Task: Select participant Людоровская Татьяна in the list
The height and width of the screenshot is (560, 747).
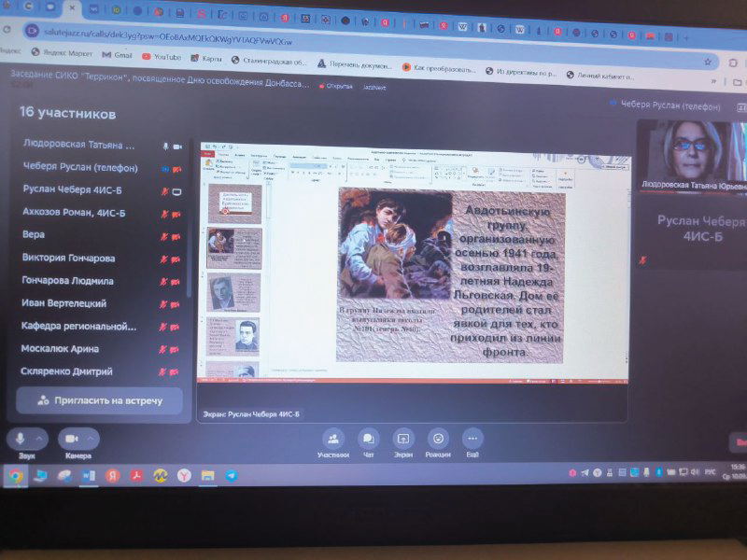Action: pos(79,145)
